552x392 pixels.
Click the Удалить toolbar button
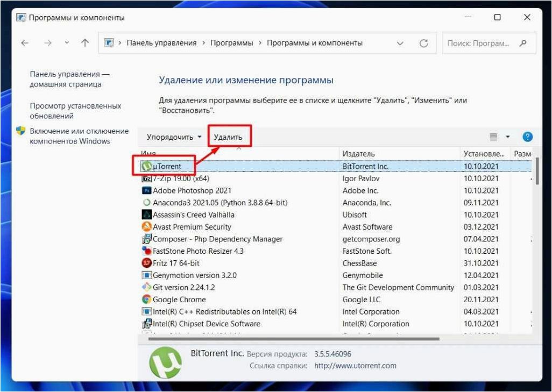point(228,137)
